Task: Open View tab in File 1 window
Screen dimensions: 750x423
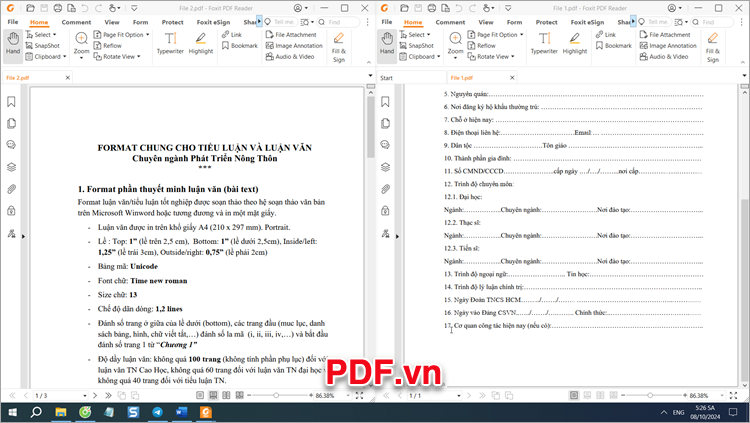Action: [485, 22]
